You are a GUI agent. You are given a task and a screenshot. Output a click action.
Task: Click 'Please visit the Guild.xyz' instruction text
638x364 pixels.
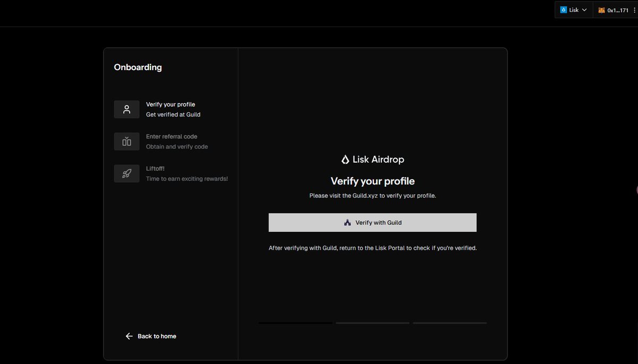pos(373,196)
